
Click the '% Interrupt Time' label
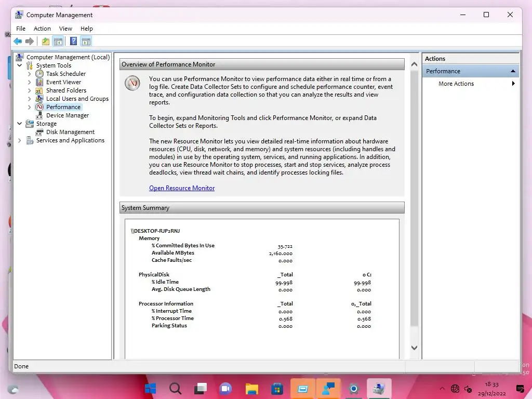coord(171,311)
